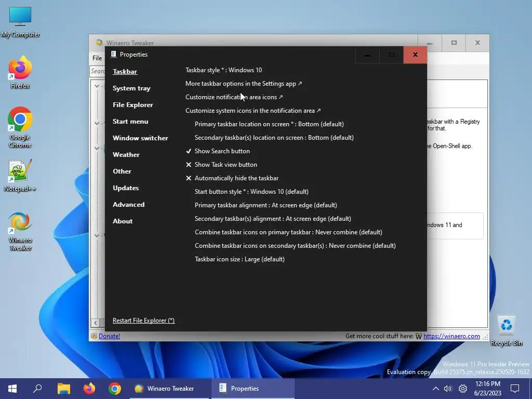Change Secondary taskbar(s) location on screen
The image size is (532, 399).
pyautogui.click(x=274, y=138)
